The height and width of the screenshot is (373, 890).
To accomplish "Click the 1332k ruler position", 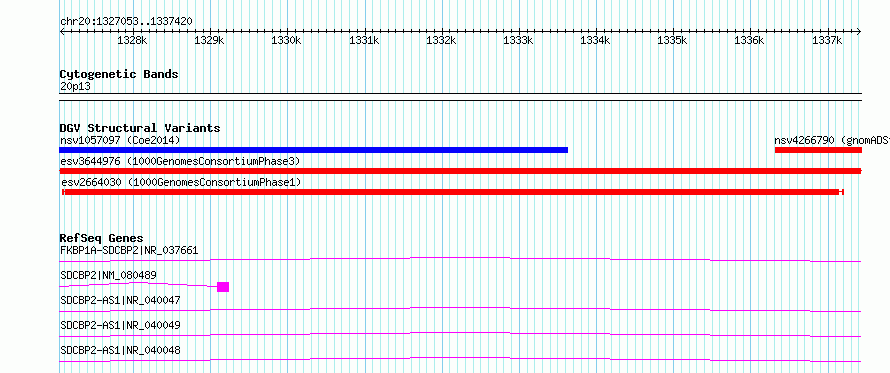I will tap(442, 41).
